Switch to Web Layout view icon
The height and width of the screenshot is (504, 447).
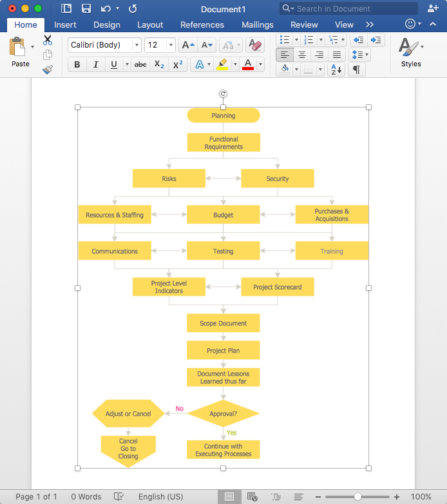coord(252,497)
